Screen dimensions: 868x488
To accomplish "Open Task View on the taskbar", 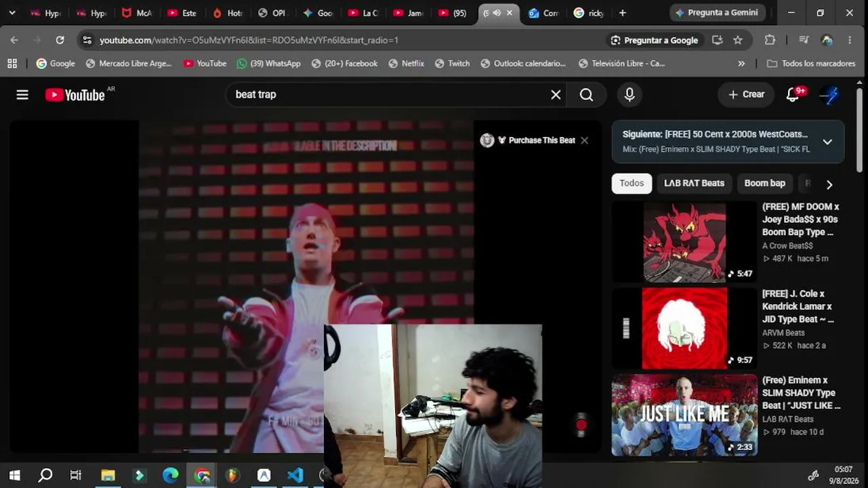I will pyautogui.click(x=76, y=475).
